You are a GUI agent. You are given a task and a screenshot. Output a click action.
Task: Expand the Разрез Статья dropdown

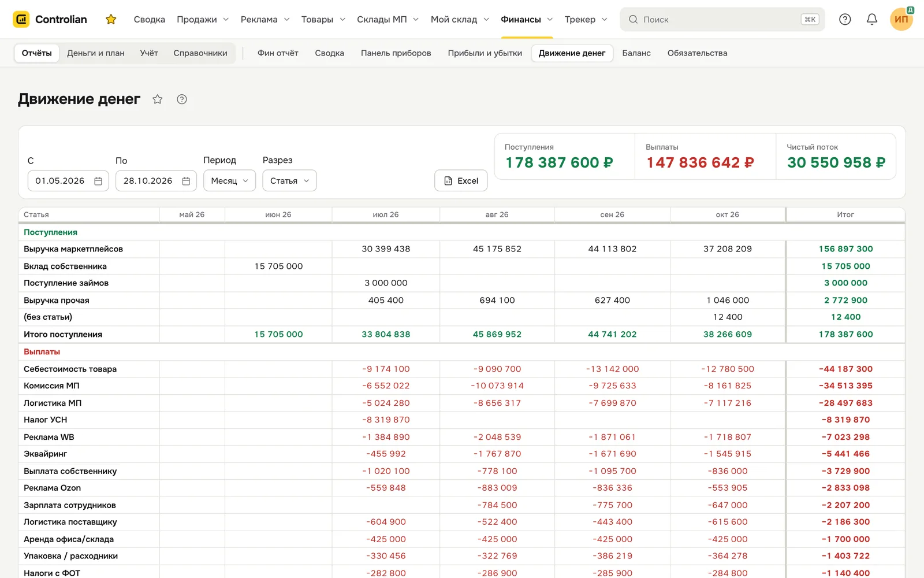pos(290,181)
